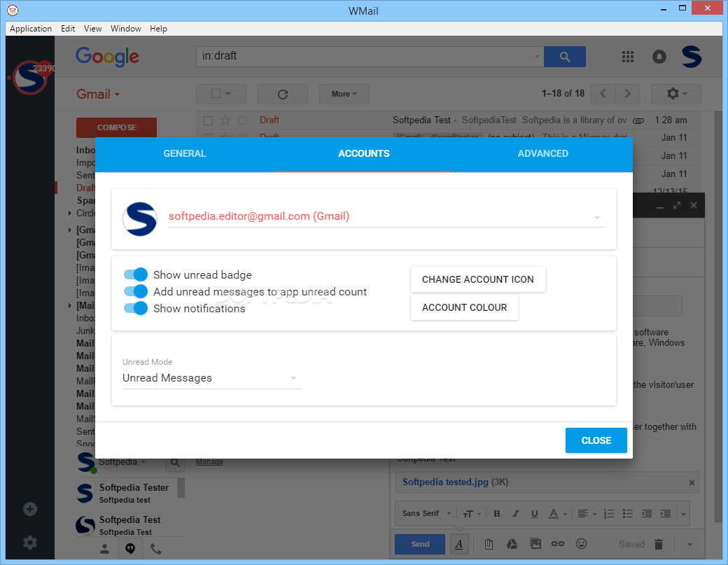This screenshot has width=728, height=565.
Task: Click the Google logo
Action: [107, 57]
